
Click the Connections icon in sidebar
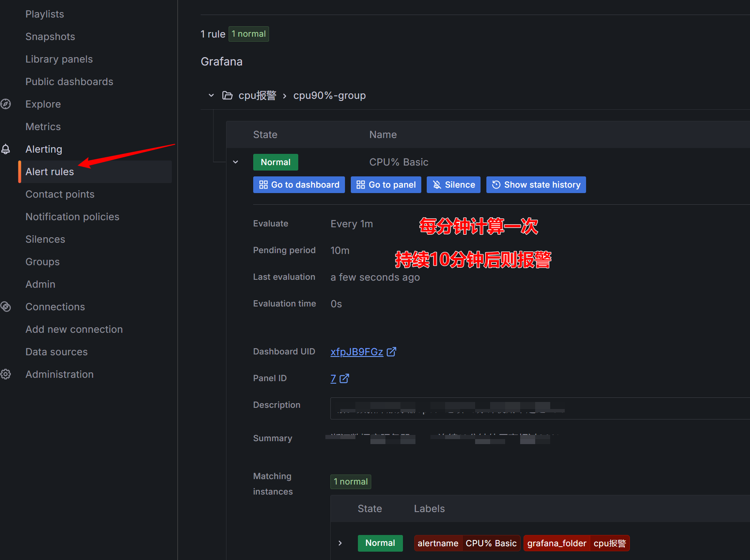coord(5,306)
